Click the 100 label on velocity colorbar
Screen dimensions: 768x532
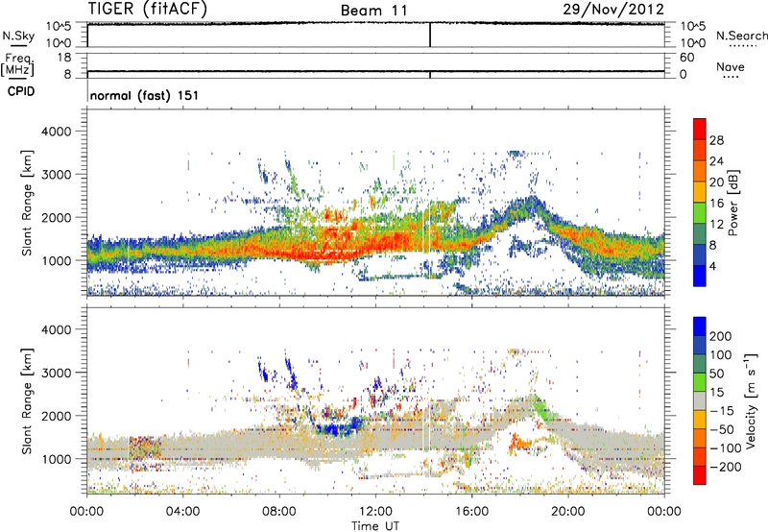721,355
